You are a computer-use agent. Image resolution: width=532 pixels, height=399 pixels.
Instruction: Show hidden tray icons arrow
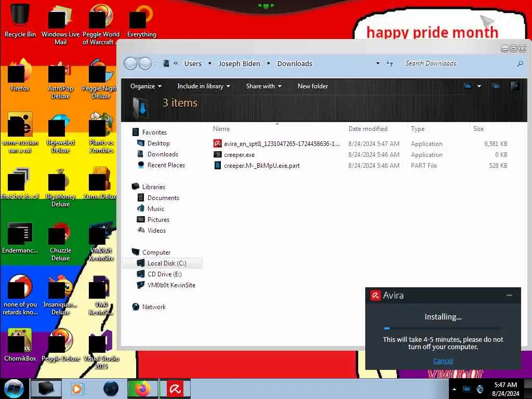pyautogui.click(x=454, y=389)
